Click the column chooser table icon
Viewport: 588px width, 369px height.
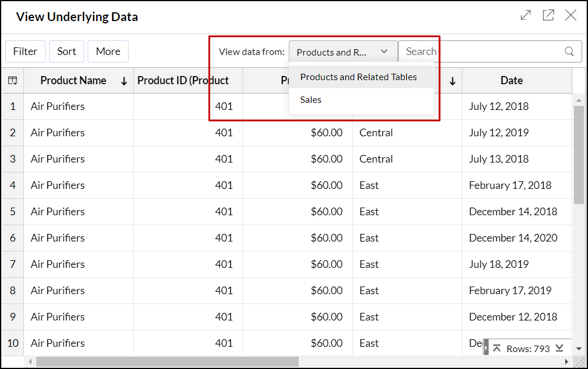coord(12,81)
